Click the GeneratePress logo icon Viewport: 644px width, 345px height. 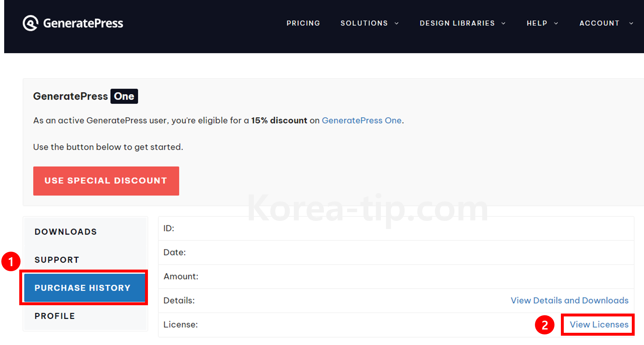[x=30, y=23]
